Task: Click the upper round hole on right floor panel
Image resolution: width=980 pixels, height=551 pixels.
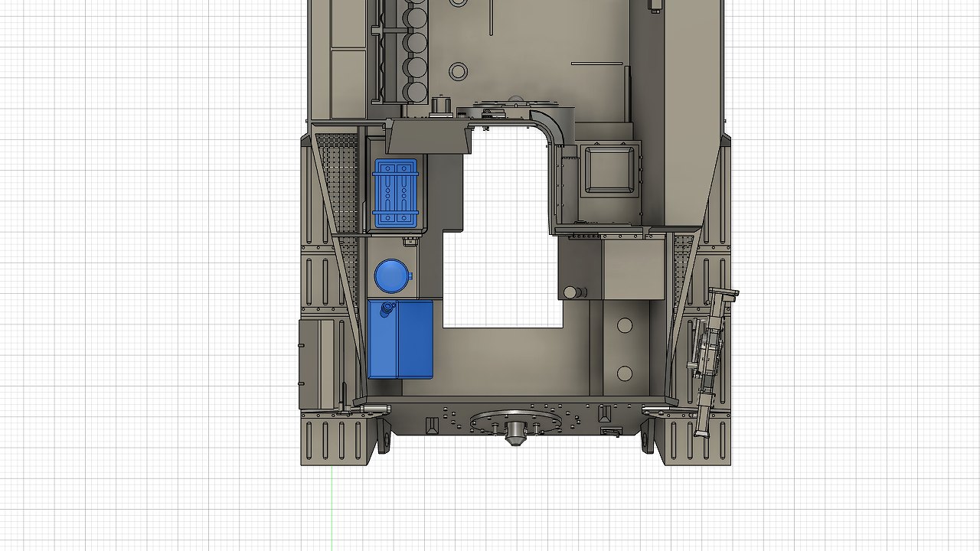Action: [625, 326]
